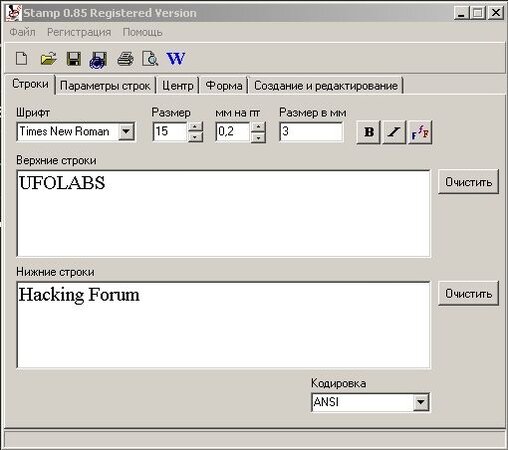
Task: Save with the floppy disk icon
Action: pyautogui.click(x=74, y=59)
